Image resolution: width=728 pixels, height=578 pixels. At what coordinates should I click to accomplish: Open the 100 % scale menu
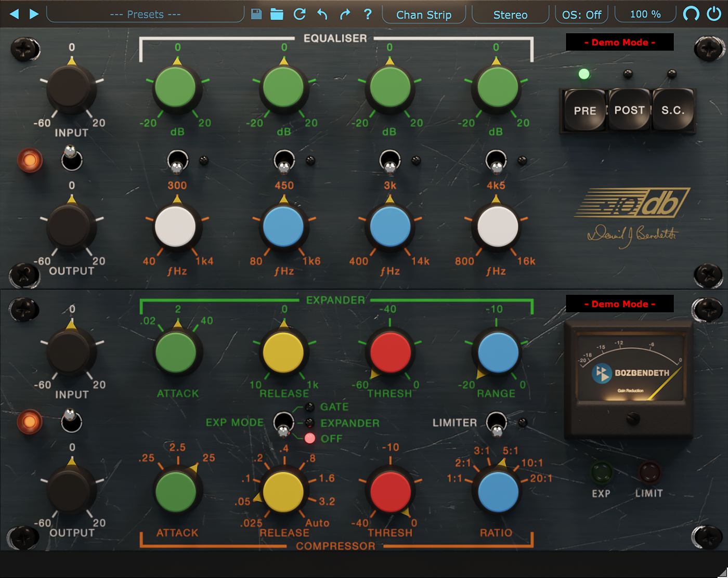pos(645,15)
